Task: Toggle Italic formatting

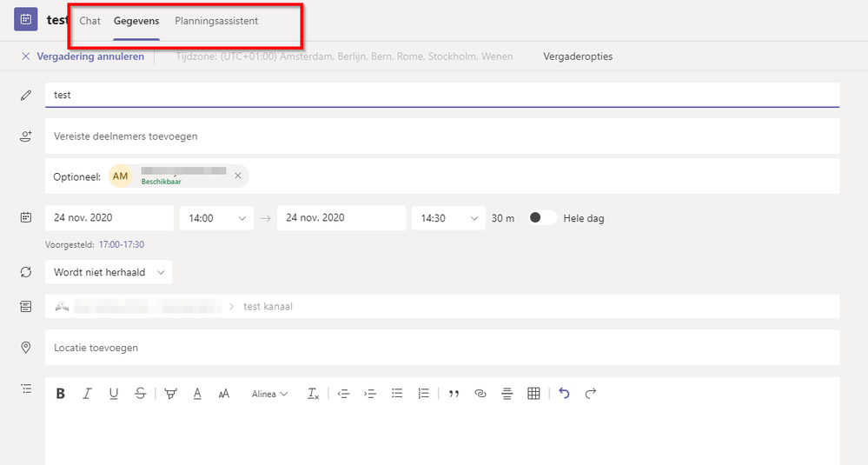Action: (87, 394)
